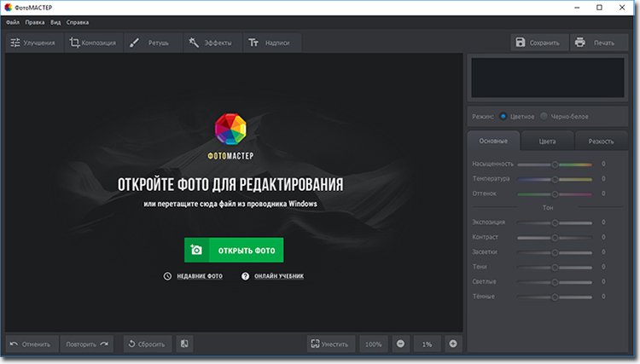Click the Повторить redo button
640x364 pixels.
[86, 344]
